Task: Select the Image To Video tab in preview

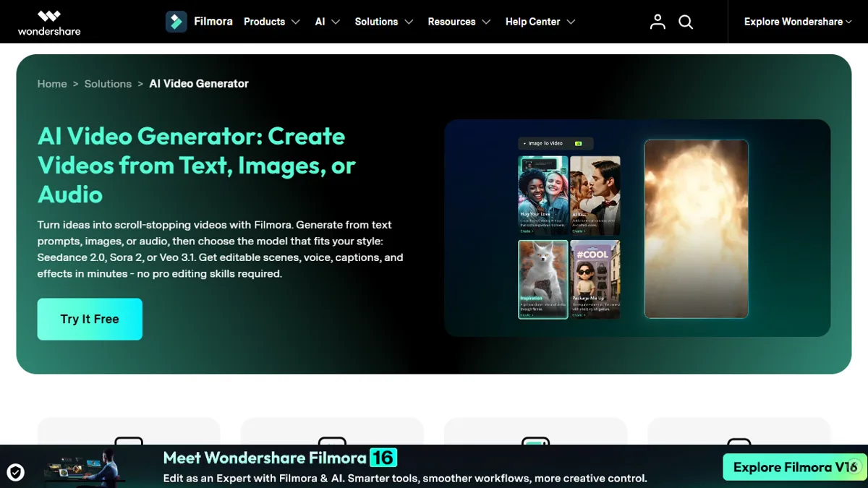Action: [x=556, y=143]
